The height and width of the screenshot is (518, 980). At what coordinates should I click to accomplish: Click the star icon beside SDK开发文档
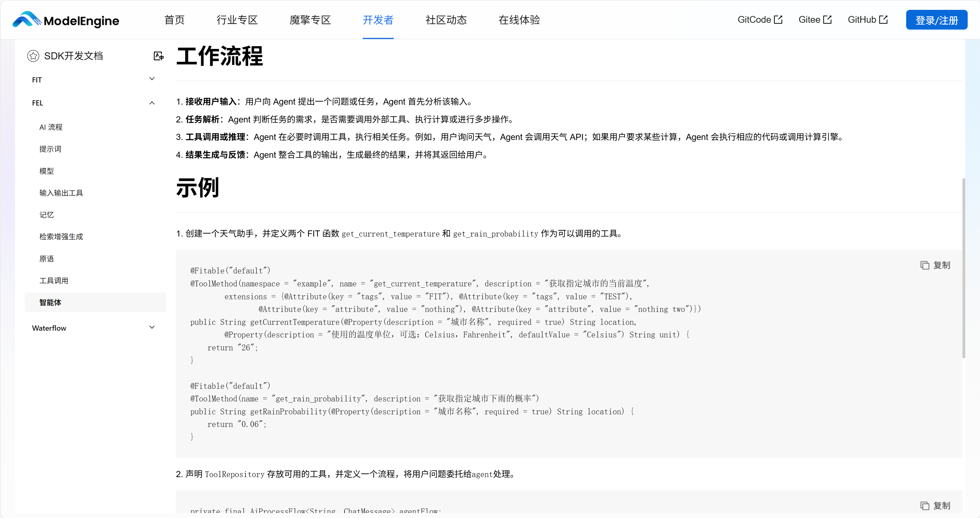pos(33,56)
